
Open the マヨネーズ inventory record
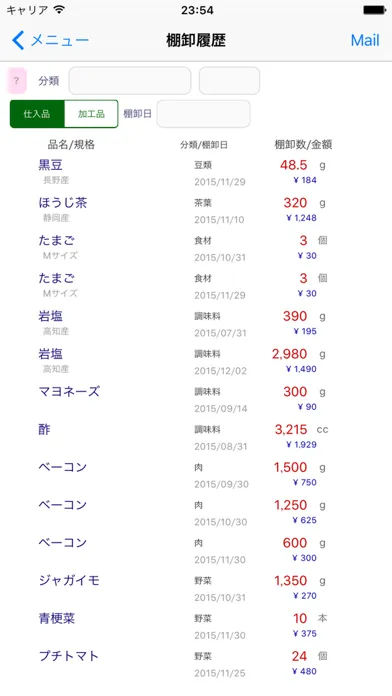coord(196,399)
